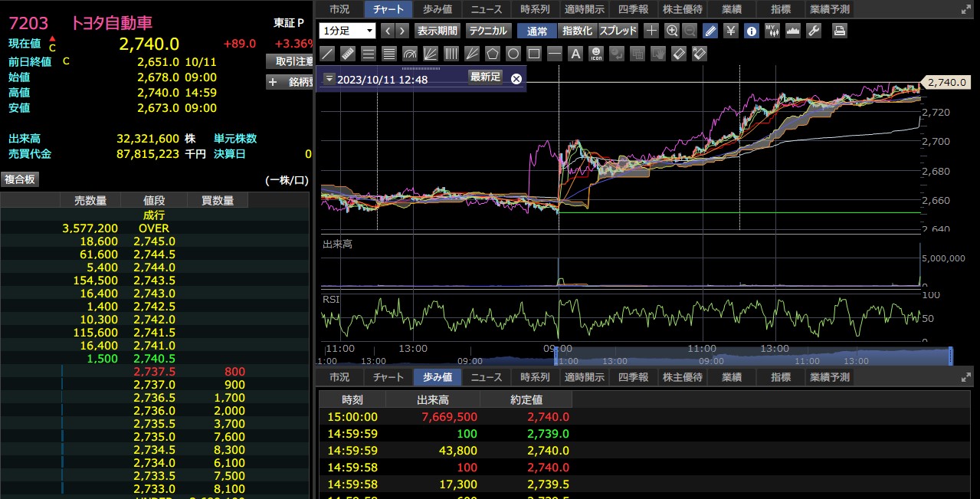Screen dimensions: 980x499
Task: Click the chart range navigator slider
Action: click(x=754, y=356)
